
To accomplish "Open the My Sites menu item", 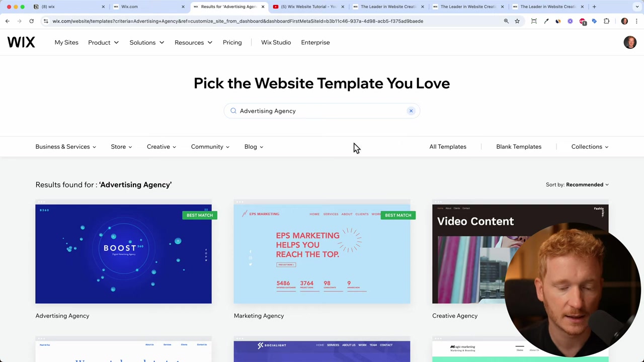I will [x=66, y=42].
